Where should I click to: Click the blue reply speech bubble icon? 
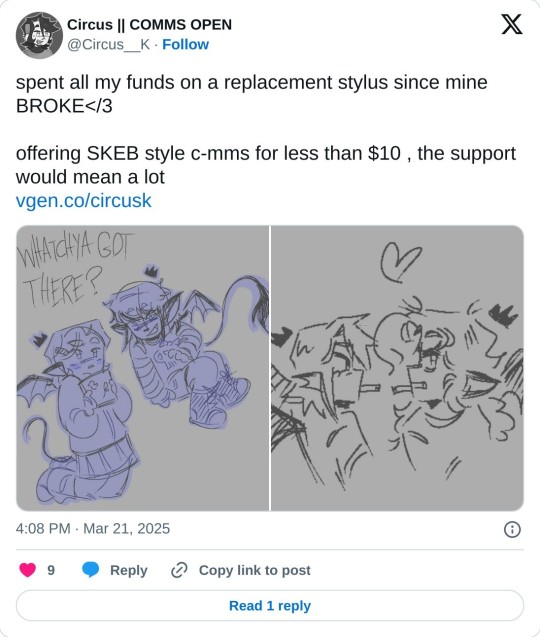click(90, 570)
